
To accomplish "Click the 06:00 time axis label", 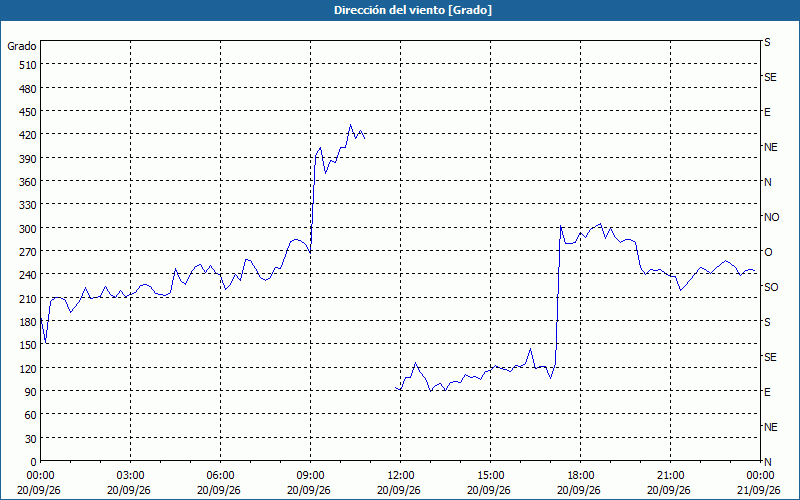I will [x=220, y=476].
